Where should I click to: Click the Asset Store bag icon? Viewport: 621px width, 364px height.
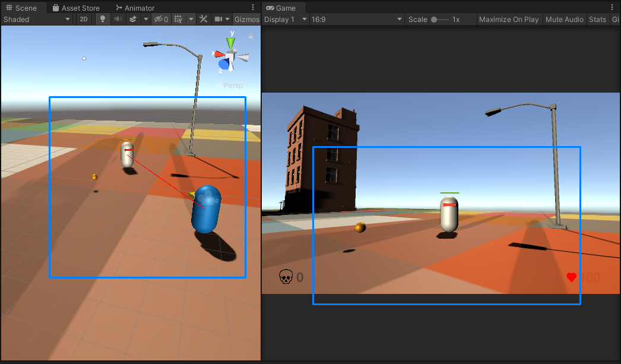tap(56, 8)
